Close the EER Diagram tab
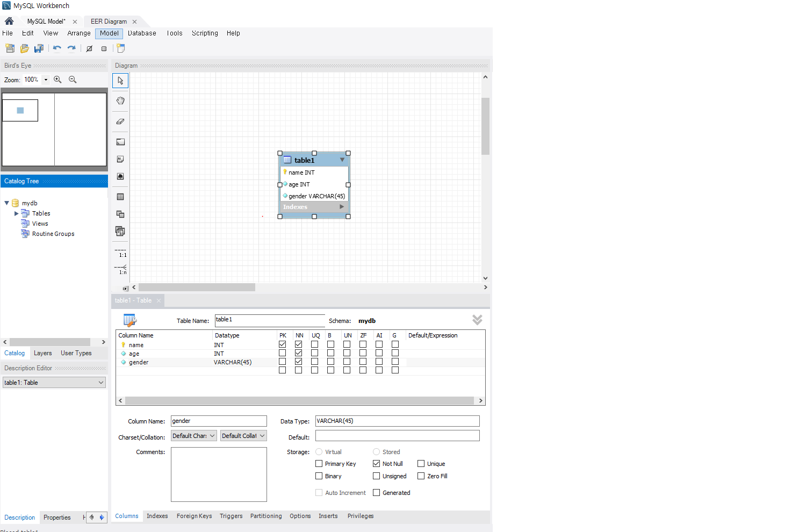The width and height of the screenshot is (792, 532). [x=134, y=21]
